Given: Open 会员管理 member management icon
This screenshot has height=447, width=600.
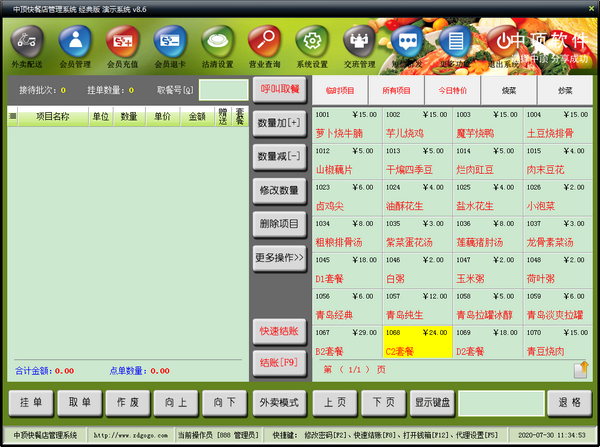Looking at the screenshot, I should coord(75,41).
